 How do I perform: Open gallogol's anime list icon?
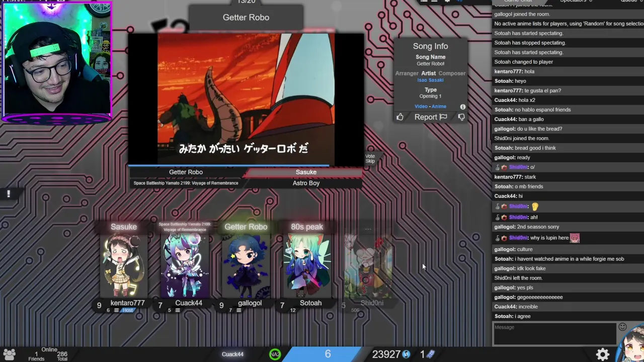(x=238, y=310)
